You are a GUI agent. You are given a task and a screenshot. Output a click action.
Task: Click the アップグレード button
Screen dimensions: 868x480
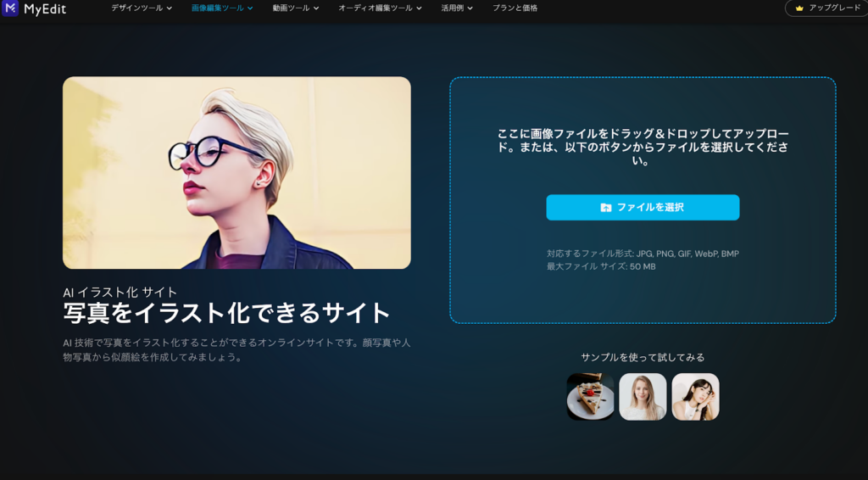(826, 8)
